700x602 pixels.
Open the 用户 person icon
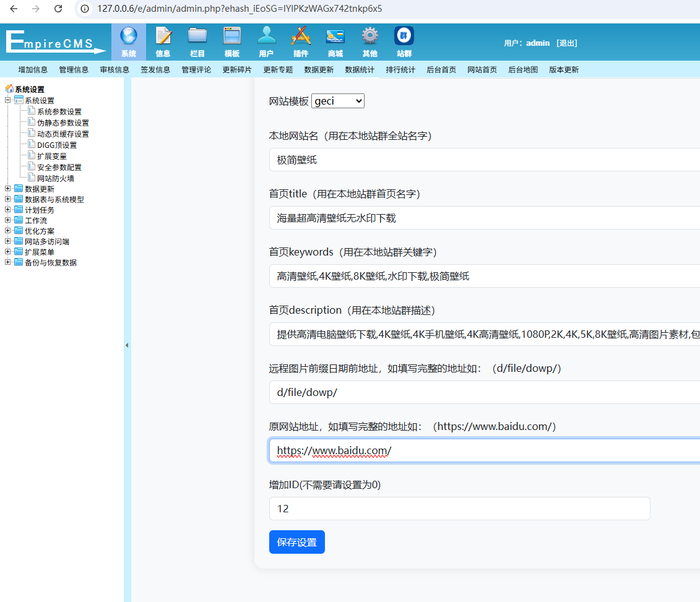tap(266, 36)
